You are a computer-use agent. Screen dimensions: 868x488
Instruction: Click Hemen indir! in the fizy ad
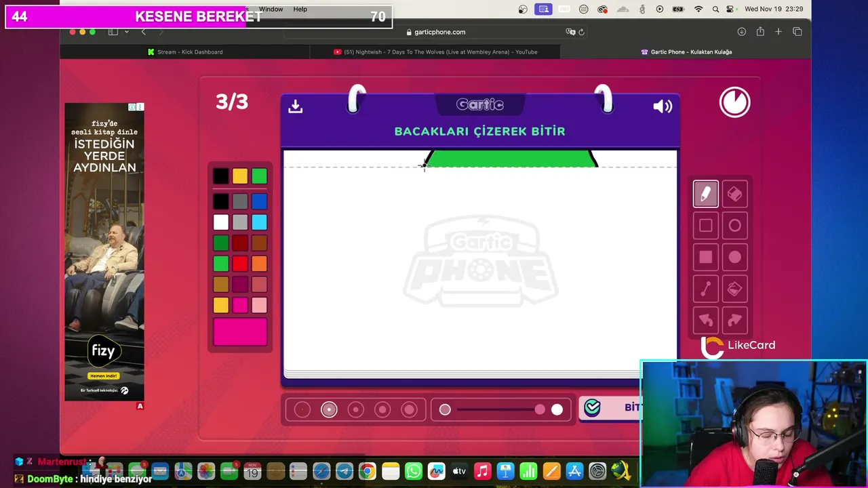click(x=104, y=375)
